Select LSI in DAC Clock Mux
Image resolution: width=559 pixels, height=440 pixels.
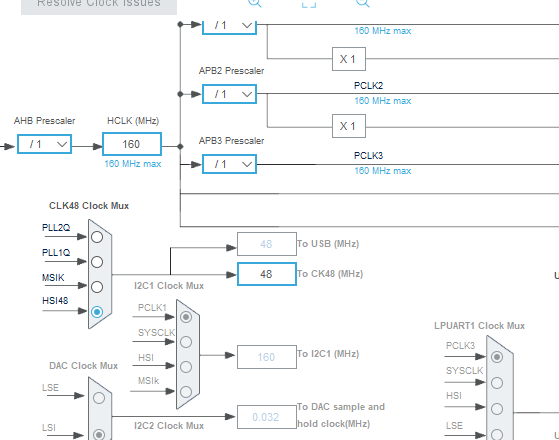(x=99, y=434)
